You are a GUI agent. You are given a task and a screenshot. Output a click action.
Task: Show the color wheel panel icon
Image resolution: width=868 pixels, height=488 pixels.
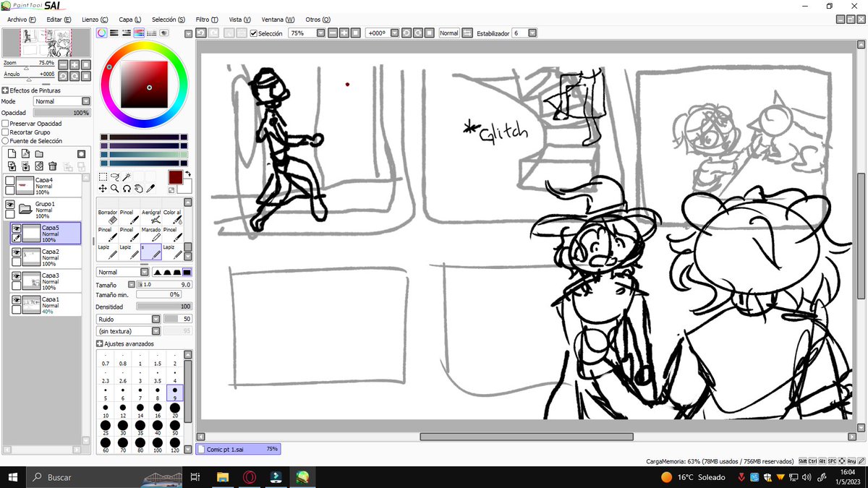[102, 33]
